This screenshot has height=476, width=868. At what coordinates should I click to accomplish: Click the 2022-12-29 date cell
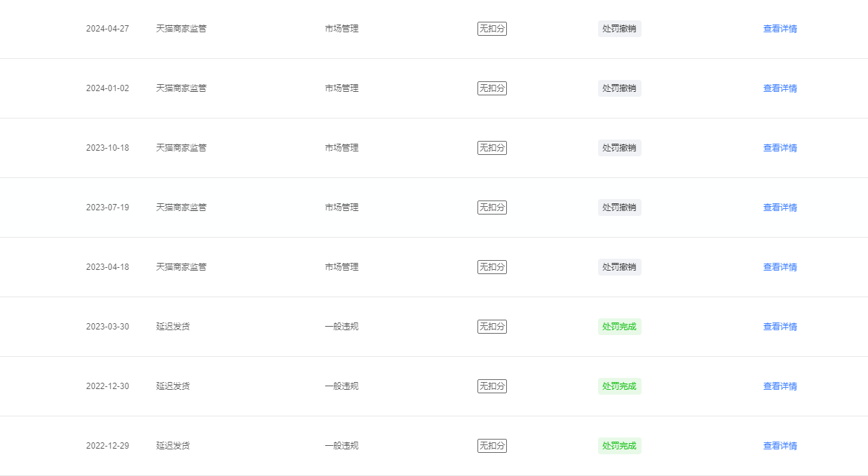pyautogui.click(x=107, y=446)
